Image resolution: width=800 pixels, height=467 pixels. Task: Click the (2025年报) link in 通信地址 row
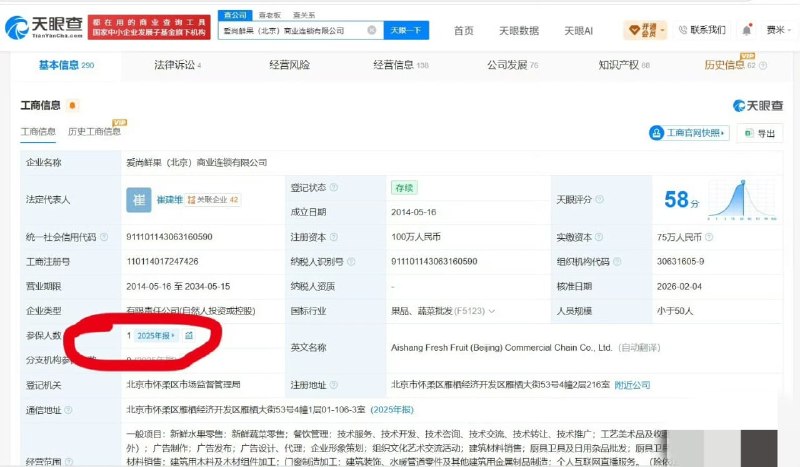tap(392, 410)
